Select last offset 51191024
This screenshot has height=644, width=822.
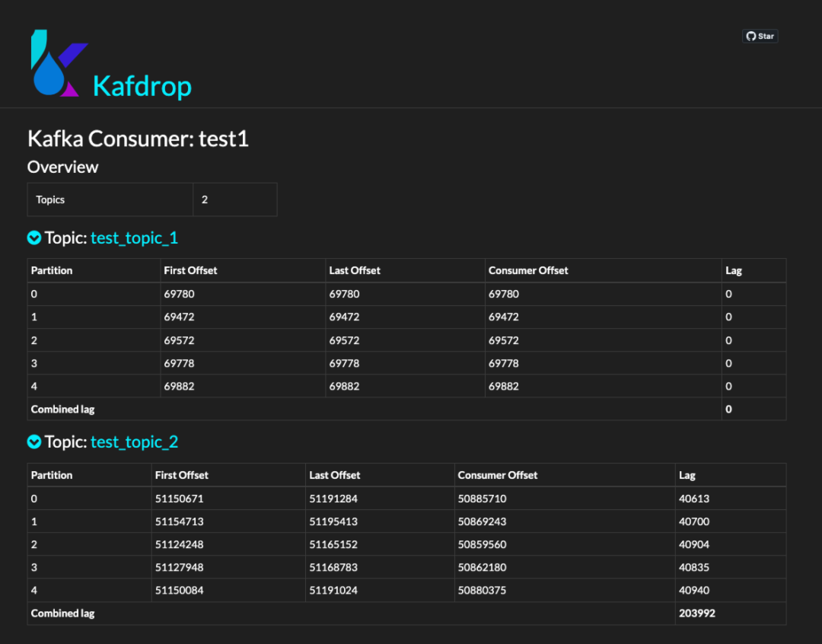coord(333,591)
